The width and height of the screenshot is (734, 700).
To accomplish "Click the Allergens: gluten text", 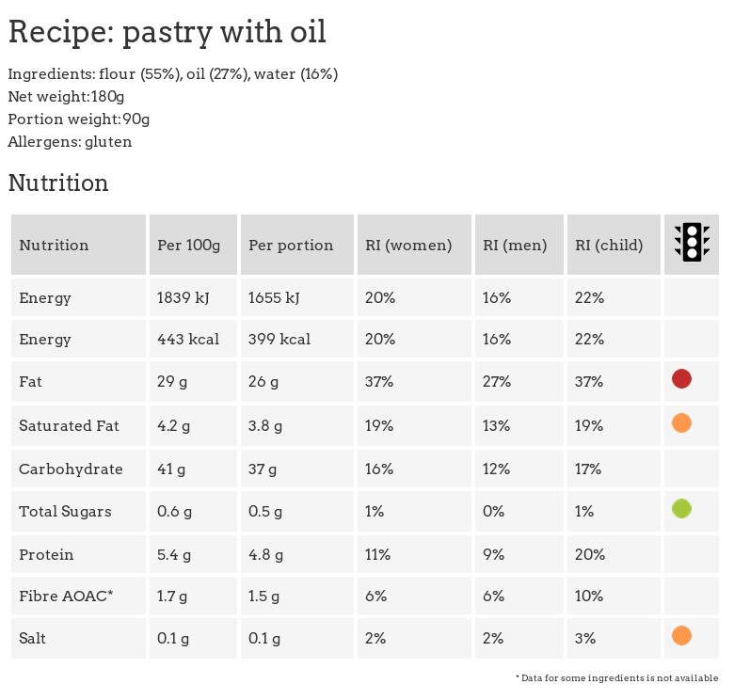I will tap(71, 142).
